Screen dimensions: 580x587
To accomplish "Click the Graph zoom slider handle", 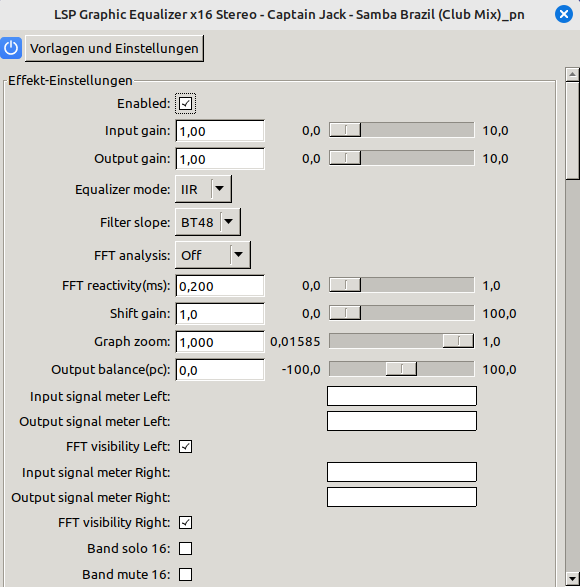I will point(458,341).
